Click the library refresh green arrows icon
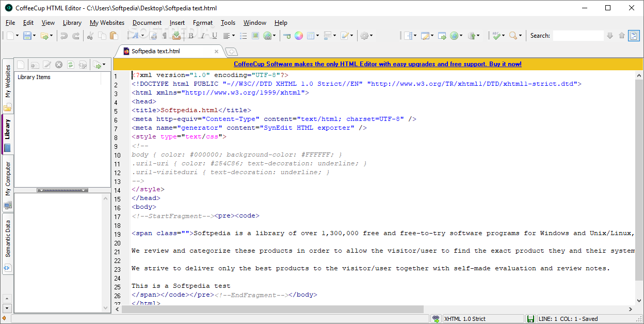Screen dimensions: 644x324 (x=71, y=65)
